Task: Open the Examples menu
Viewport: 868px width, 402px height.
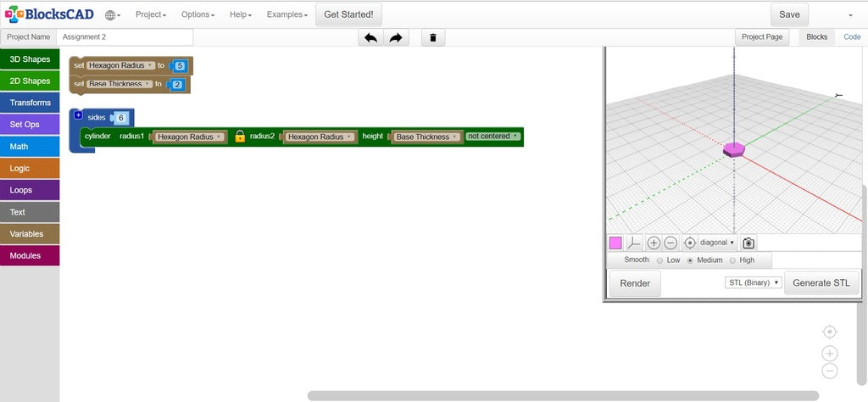Action: click(x=287, y=14)
